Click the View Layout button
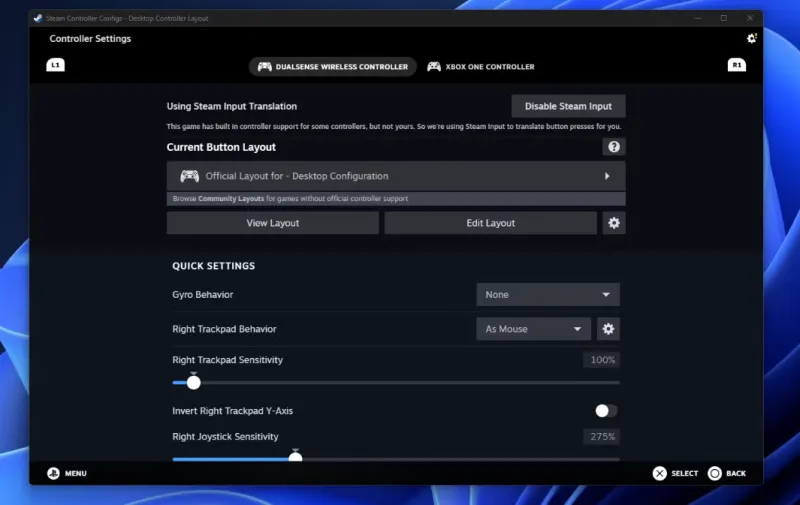Viewport: 800px width, 505px height. (272, 223)
